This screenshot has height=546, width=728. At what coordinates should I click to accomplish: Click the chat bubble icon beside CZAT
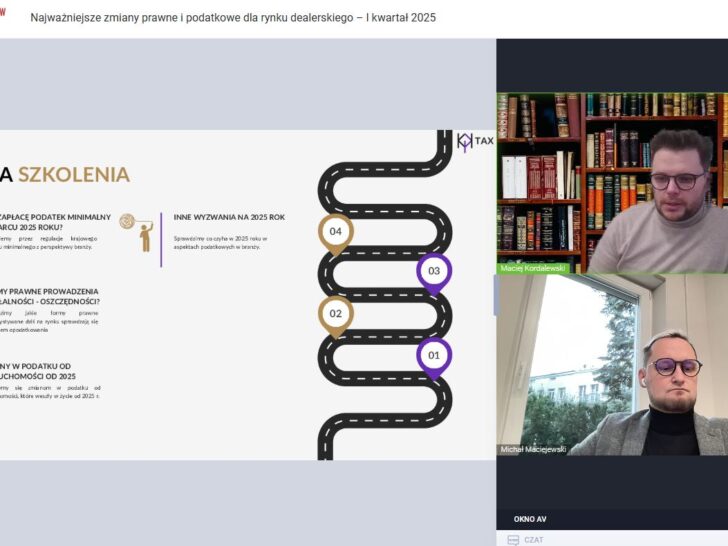(x=513, y=540)
